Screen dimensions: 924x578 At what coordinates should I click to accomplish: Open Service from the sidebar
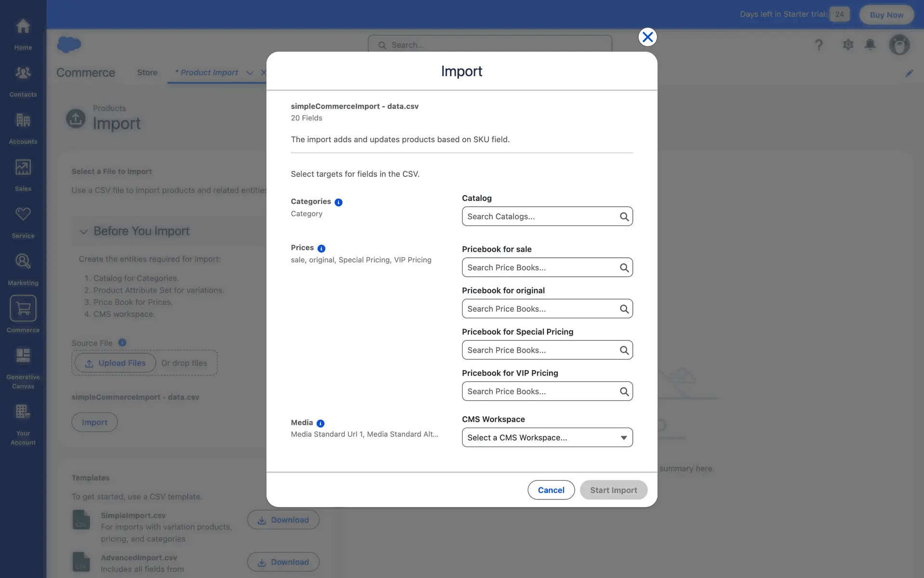[23, 222]
